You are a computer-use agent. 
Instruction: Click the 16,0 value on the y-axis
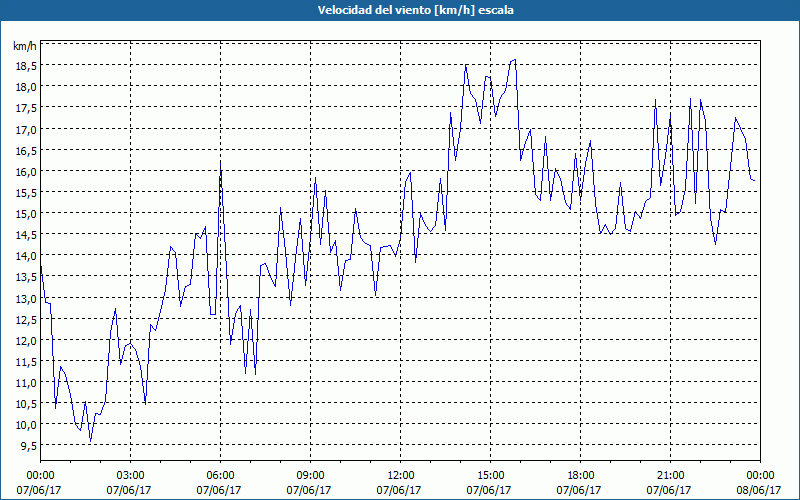click(26, 172)
